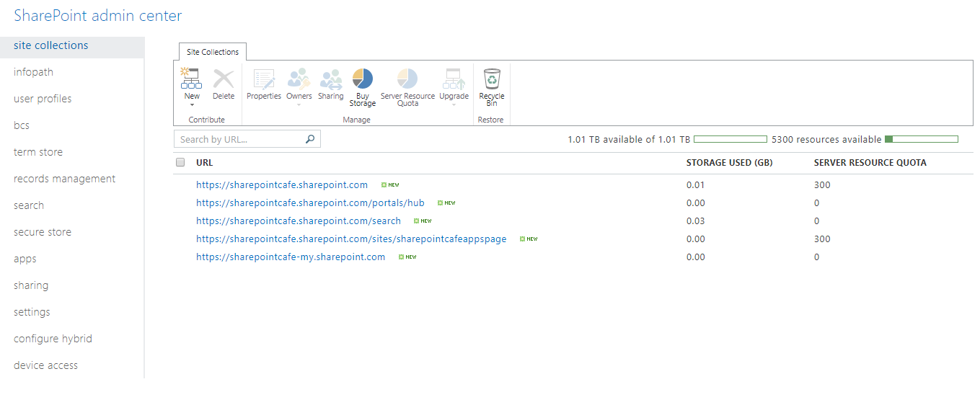Expand the Upgrade dropdown arrow
Image resolution: width=980 pixels, height=405 pixels.
454,104
